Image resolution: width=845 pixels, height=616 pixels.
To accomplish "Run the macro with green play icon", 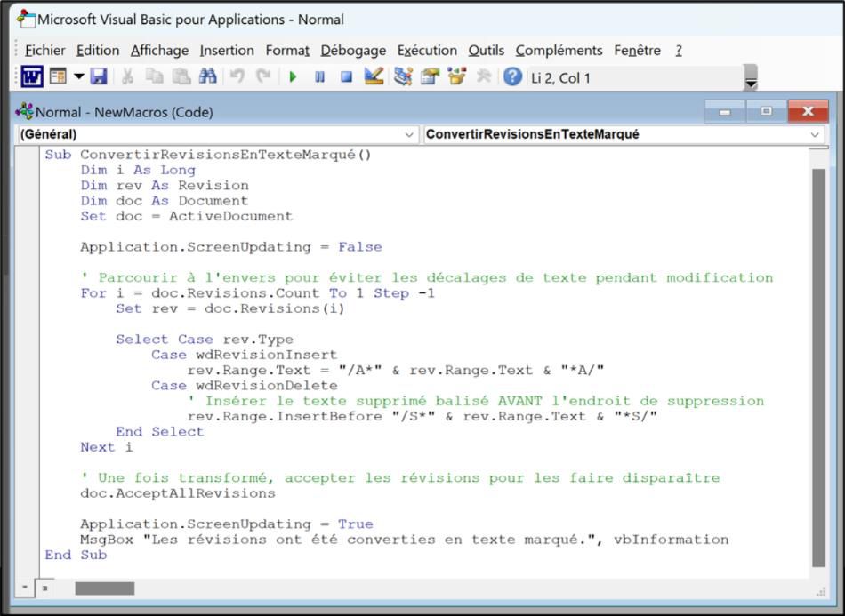I will click(293, 77).
